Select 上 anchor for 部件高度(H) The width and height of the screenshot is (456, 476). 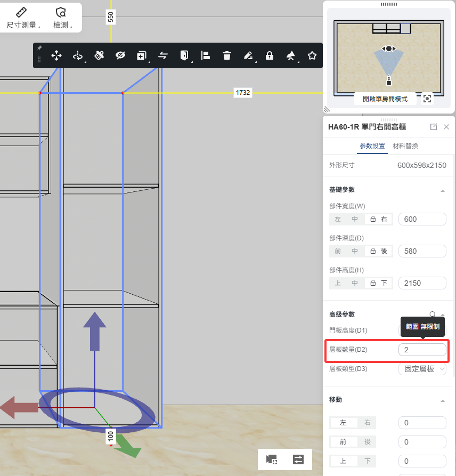pos(338,283)
